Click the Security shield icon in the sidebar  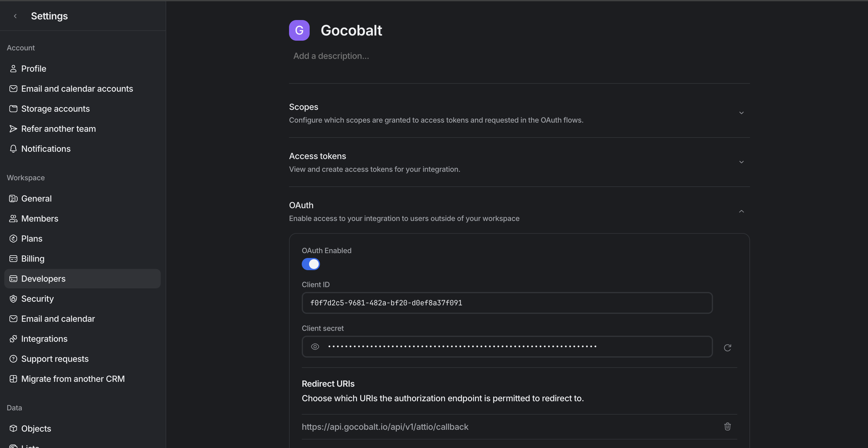pos(13,299)
